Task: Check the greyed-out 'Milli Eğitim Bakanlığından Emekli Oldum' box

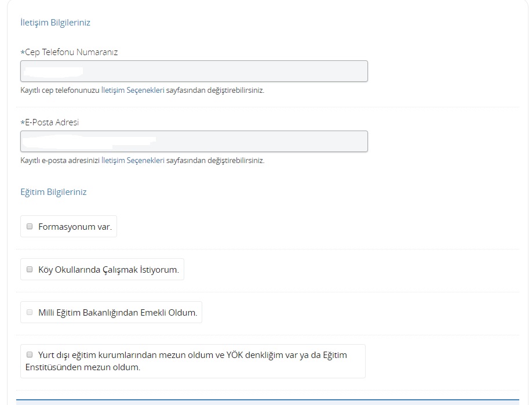Action: tap(30, 312)
